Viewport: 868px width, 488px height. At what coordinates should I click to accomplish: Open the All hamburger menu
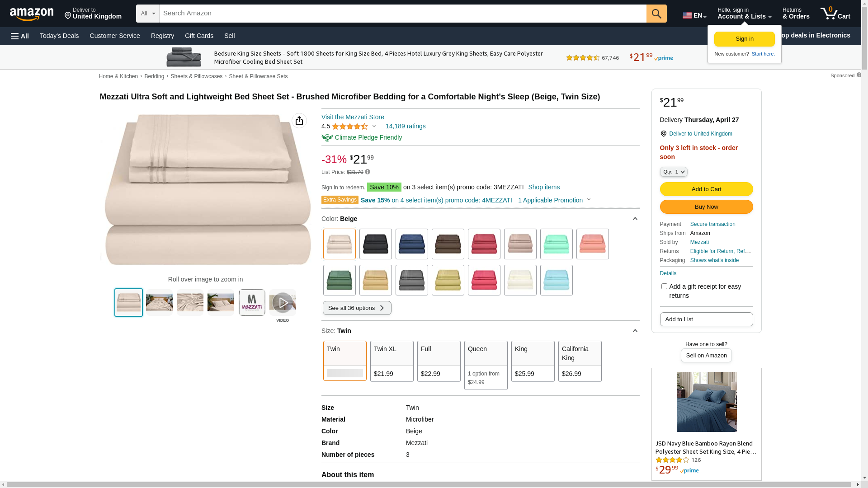click(20, 36)
